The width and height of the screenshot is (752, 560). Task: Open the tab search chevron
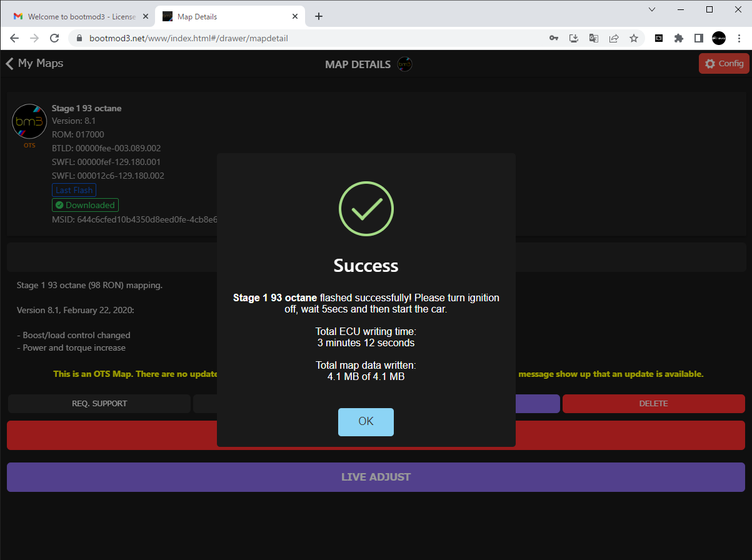point(652,9)
